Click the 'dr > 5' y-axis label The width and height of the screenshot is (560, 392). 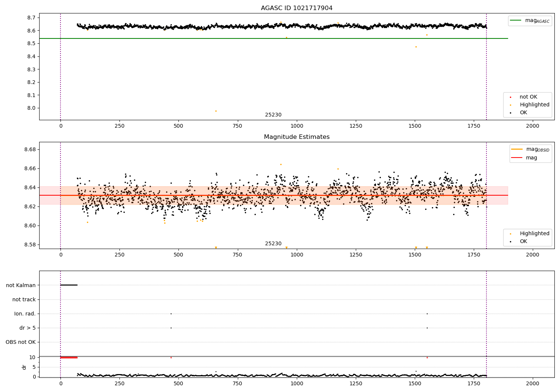[28, 328]
